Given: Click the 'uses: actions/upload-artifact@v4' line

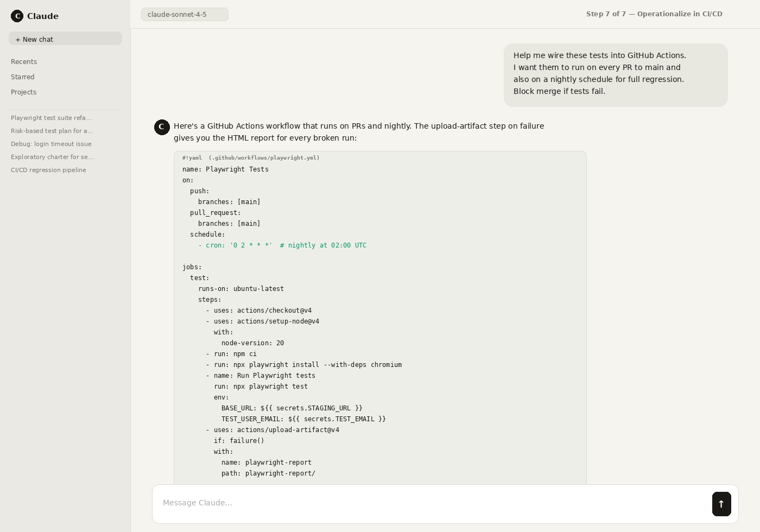Looking at the screenshot, I should [x=273, y=430].
